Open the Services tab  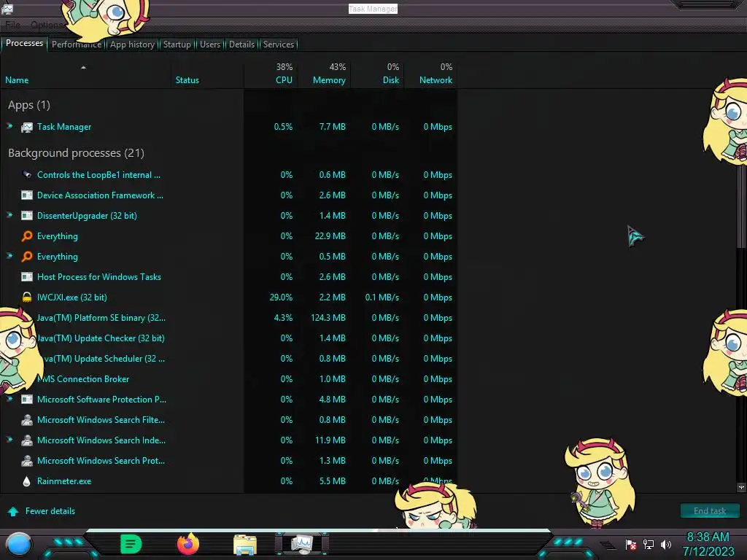(279, 44)
